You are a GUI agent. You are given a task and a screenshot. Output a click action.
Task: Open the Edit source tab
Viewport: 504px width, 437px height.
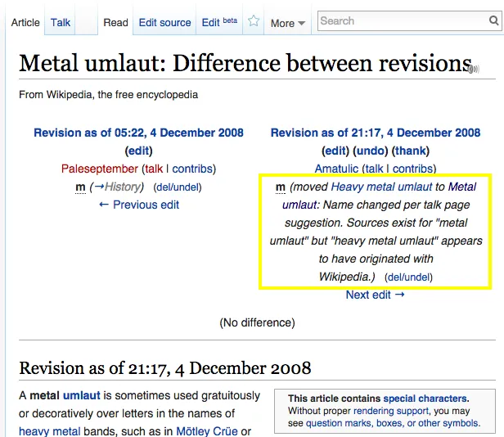pos(164,22)
